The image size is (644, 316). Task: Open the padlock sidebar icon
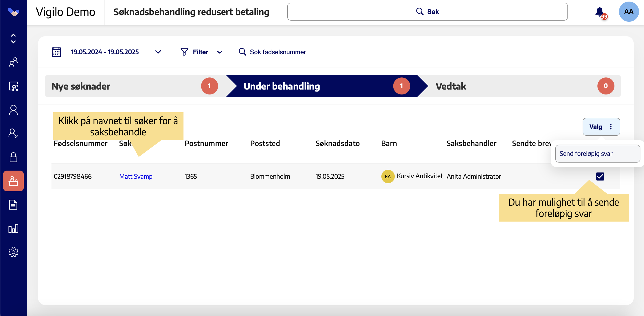coord(13,157)
